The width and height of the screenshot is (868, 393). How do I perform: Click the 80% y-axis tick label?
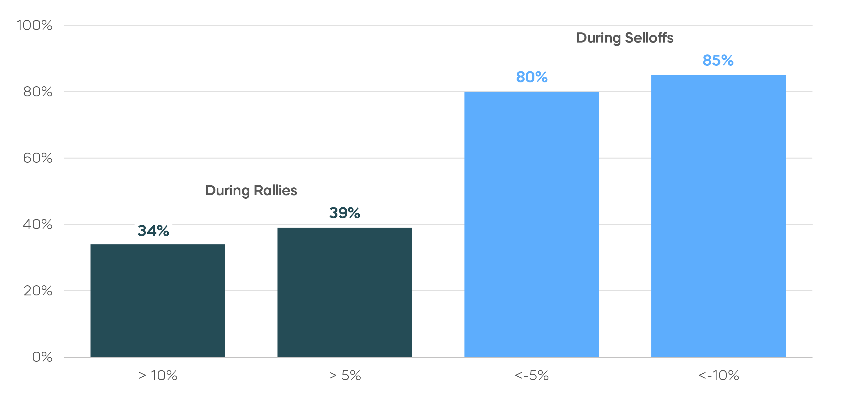tap(38, 92)
